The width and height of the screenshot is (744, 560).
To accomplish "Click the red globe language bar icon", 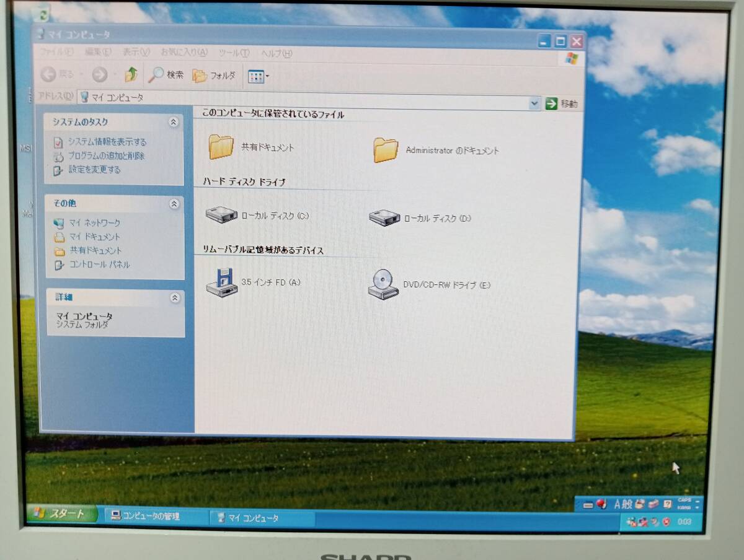I will pyautogui.click(x=601, y=504).
